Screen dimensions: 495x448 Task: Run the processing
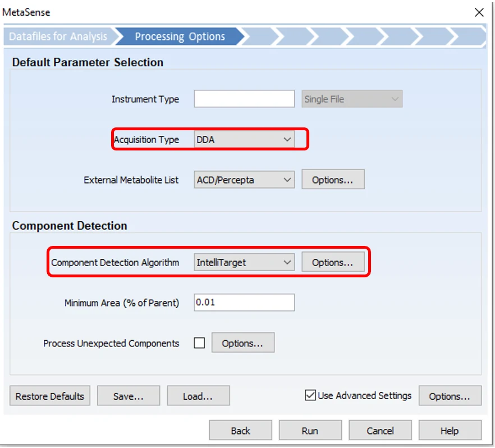point(310,431)
